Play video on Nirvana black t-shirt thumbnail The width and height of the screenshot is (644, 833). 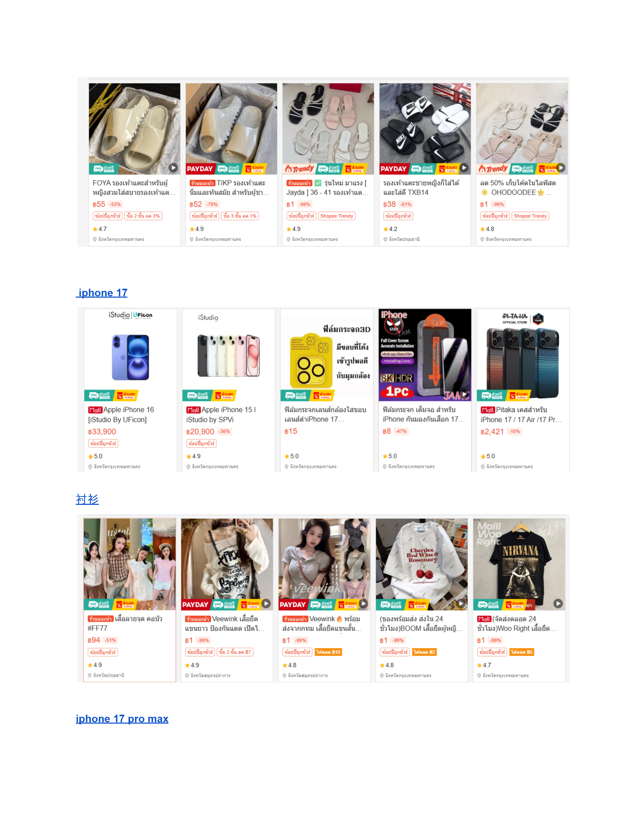click(x=558, y=604)
